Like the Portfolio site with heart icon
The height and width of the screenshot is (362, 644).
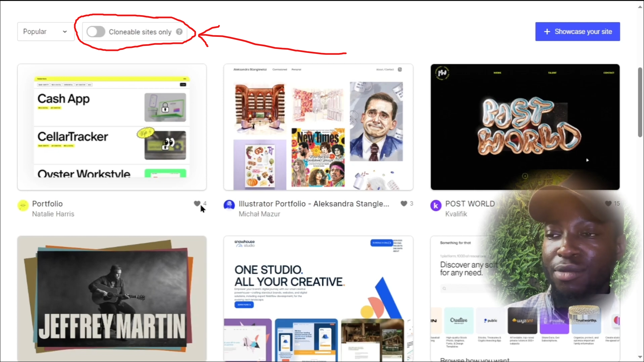click(x=197, y=203)
